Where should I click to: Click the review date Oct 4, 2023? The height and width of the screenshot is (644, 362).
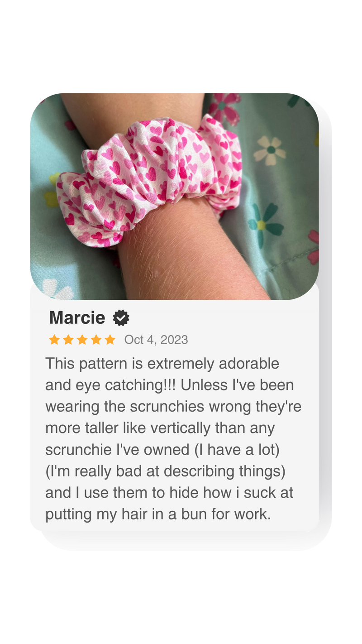point(156,340)
